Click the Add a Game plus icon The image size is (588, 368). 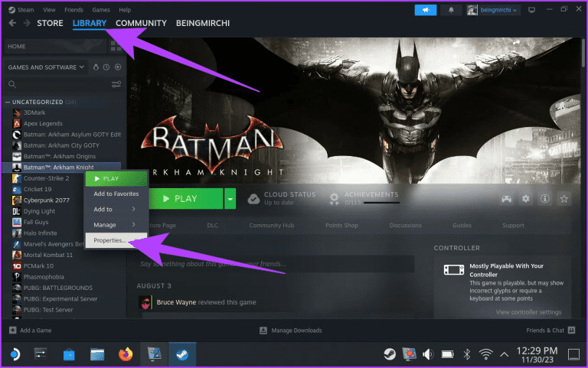pyautogui.click(x=13, y=331)
